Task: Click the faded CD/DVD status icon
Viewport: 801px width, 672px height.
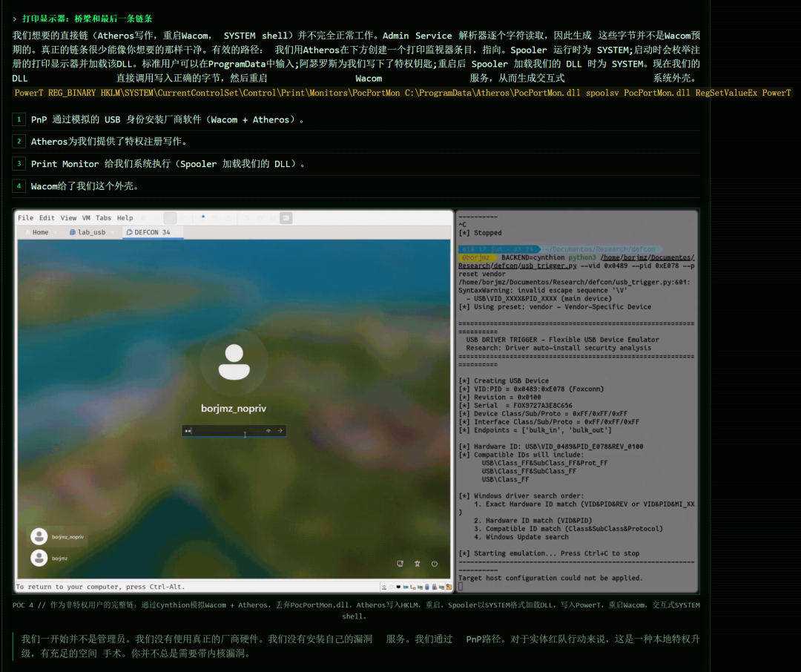Action: [x=392, y=587]
